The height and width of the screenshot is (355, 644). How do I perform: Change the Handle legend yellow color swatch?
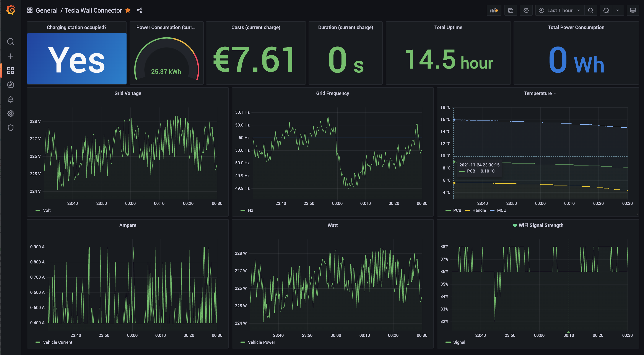pos(467,210)
